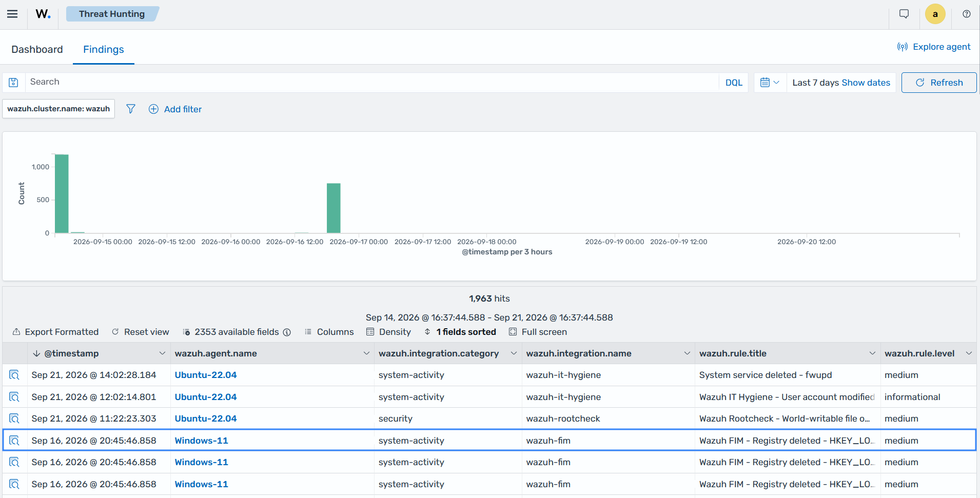Expand wazuh.rule.title column options
Viewport: 980px width, 498px height.
[x=872, y=353]
